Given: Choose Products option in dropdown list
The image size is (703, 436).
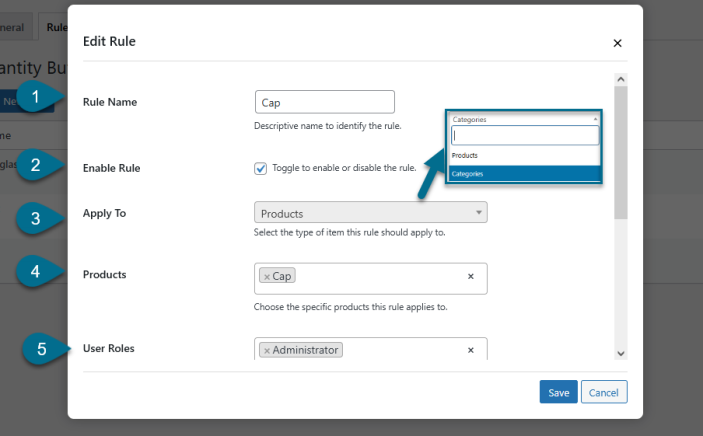Looking at the screenshot, I should (525, 156).
